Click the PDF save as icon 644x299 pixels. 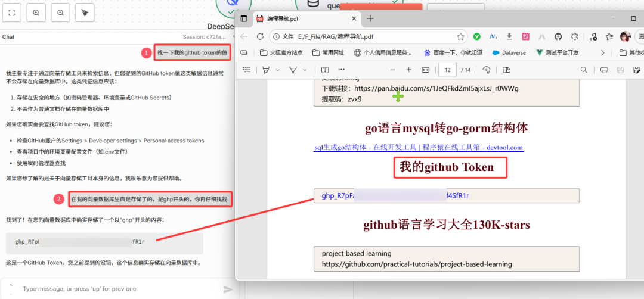[637, 70]
